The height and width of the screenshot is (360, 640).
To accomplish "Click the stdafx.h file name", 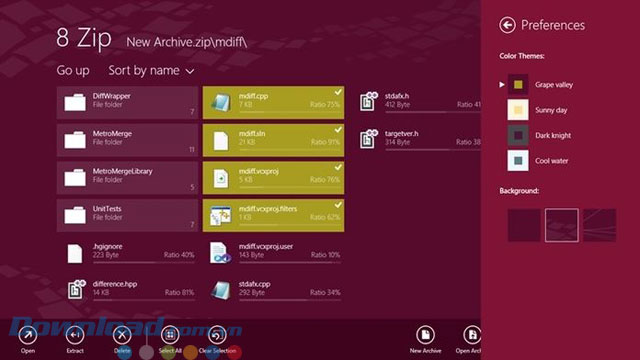I will pyautogui.click(x=397, y=96).
